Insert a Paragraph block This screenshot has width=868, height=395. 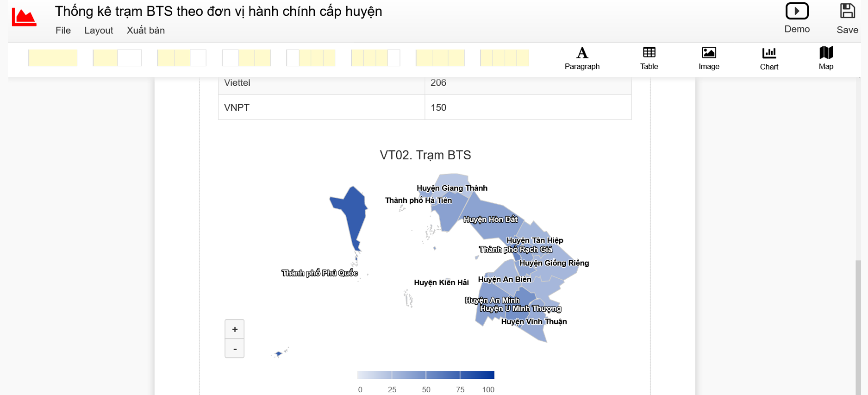click(x=582, y=58)
